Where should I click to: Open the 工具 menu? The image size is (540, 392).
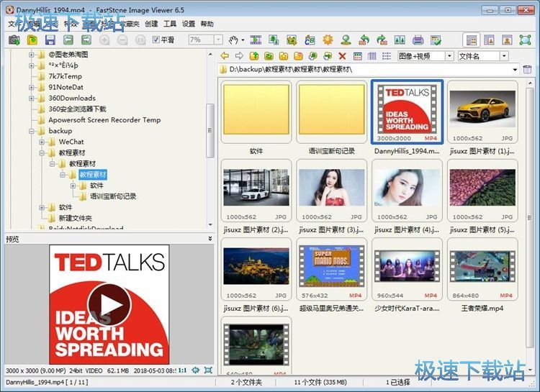pos(170,24)
